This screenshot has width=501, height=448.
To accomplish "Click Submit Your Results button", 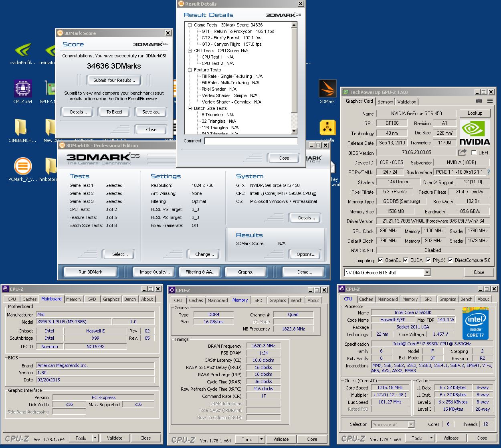I will (x=114, y=80).
